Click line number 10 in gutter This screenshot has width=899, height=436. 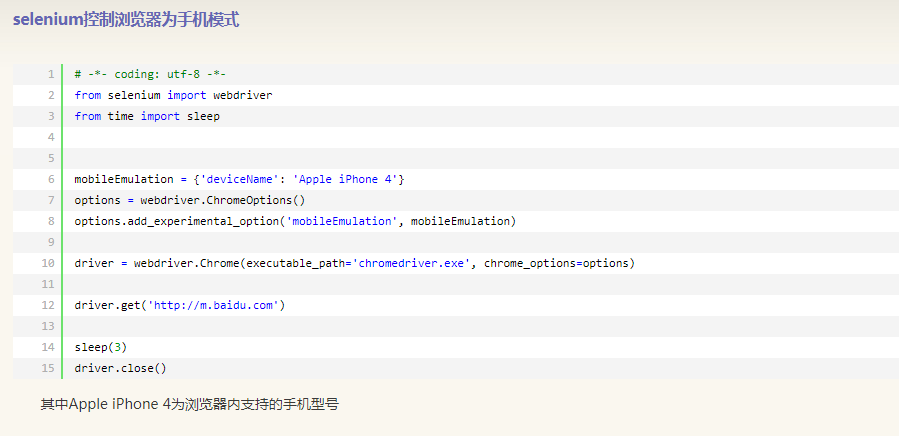tap(48, 263)
